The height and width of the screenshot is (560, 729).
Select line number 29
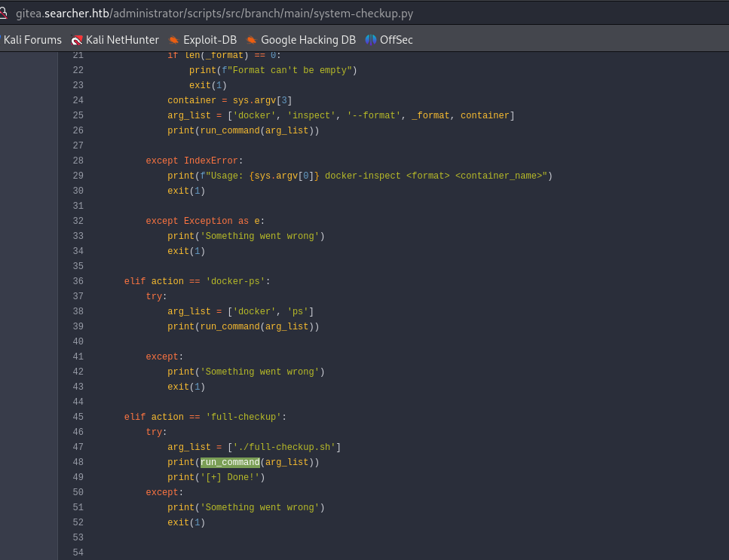coord(78,176)
